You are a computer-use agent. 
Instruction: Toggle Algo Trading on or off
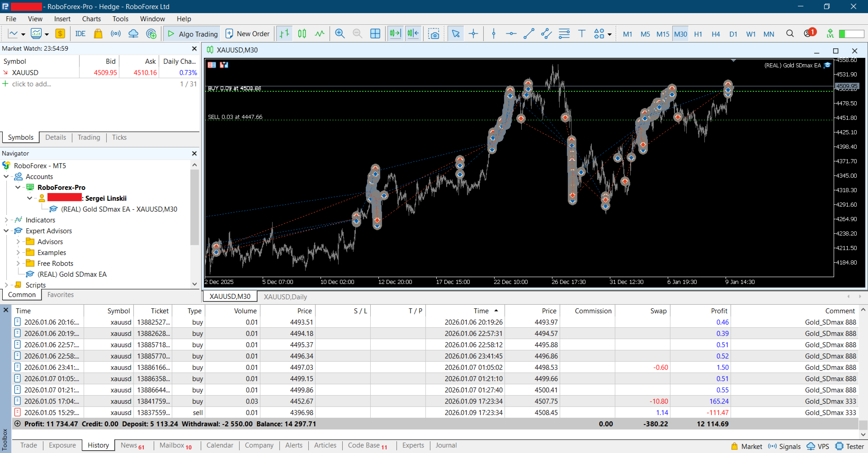193,34
